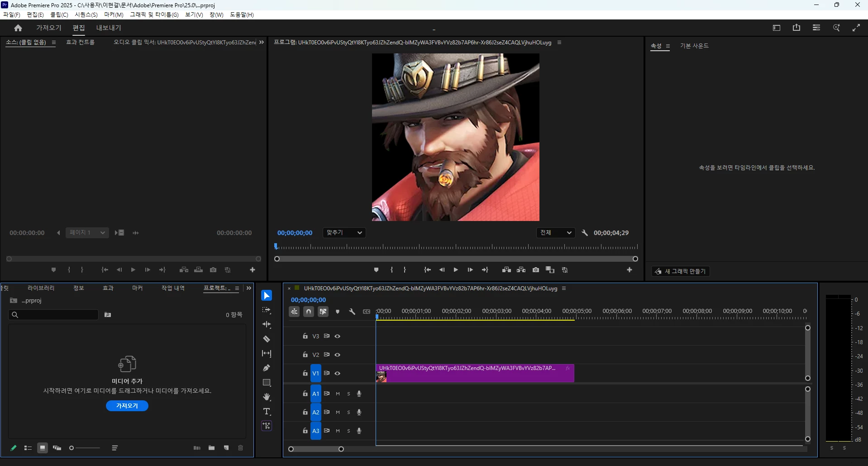
Task: Open workspaces menu icon
Action: pyautogui.click(x=816, y=28)
